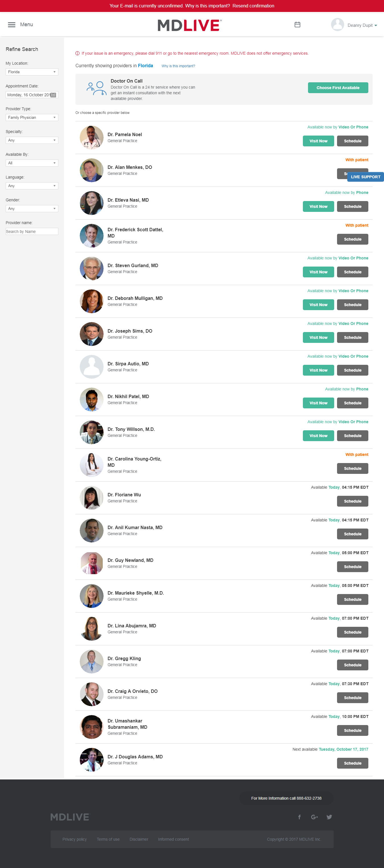Open the Language dropdown
Viewport: 384px width, 868px height.
point(32,186)
